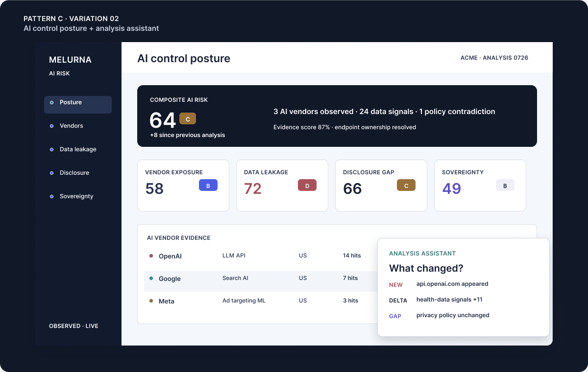Open the Data Leakage card
Image resolution: width=588 pixels, height=372 pixels.
point(282,186)
